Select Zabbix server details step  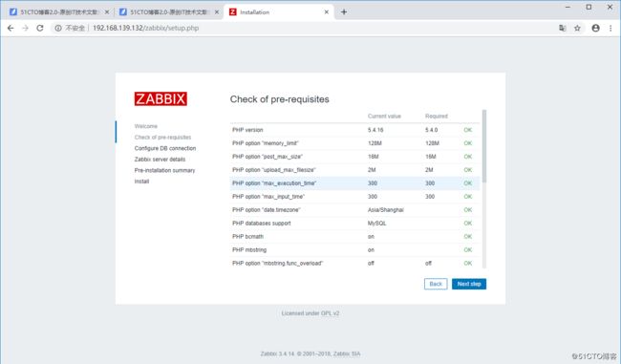pyautogui.click(x=160, y=160)
